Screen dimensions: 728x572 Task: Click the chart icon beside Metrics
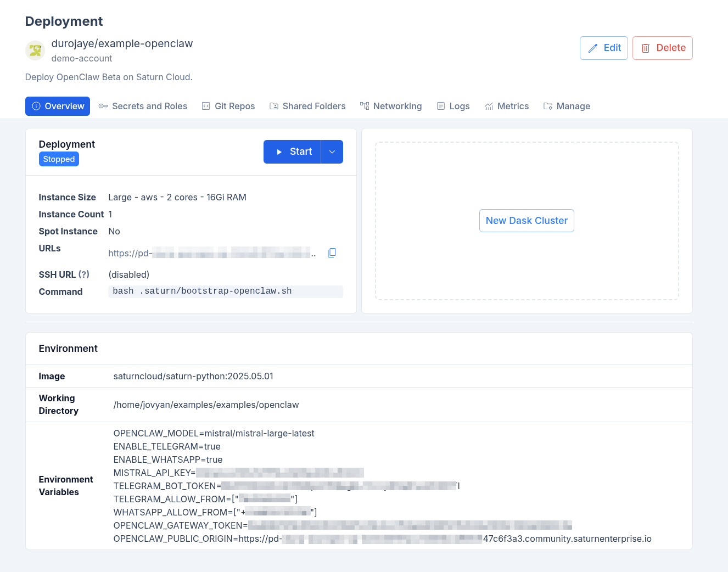point(489,106)
